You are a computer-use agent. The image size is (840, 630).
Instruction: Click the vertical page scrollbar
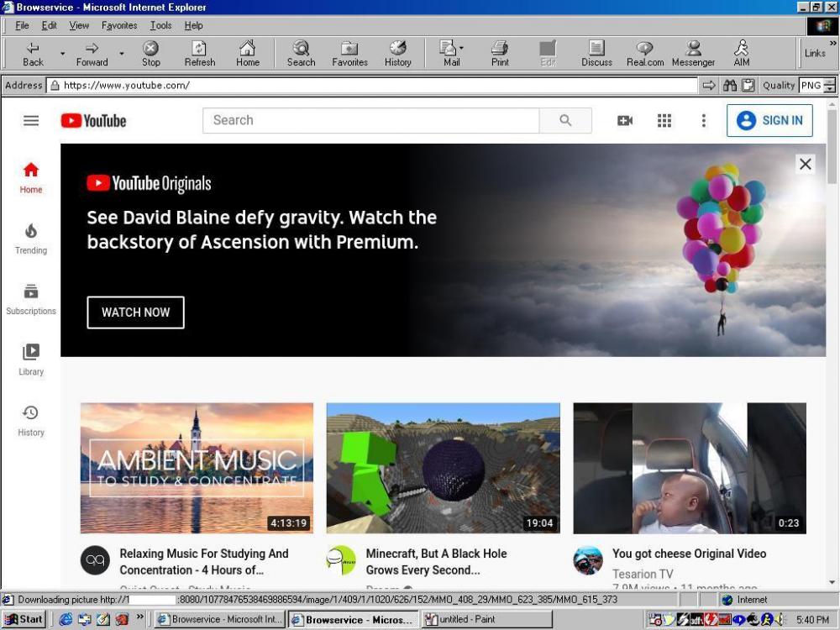[832, 336]
